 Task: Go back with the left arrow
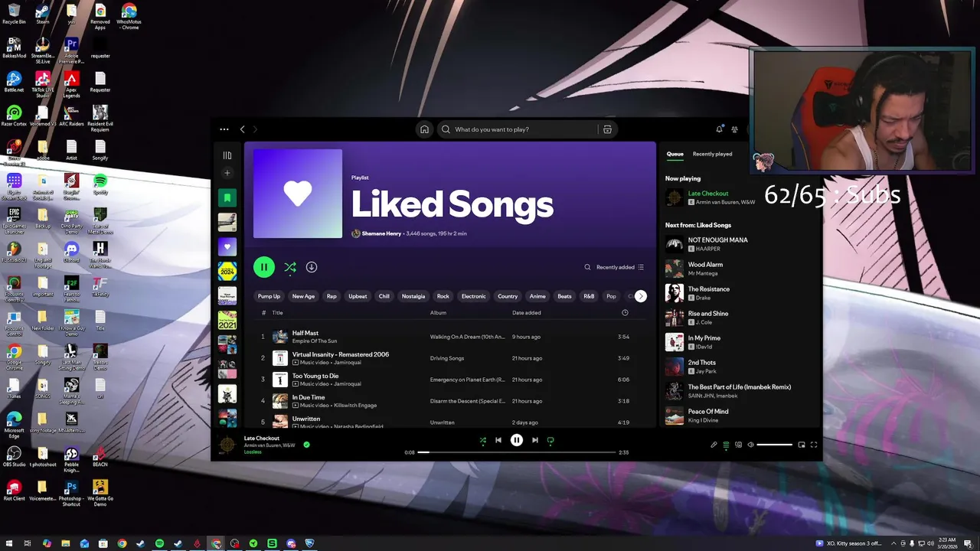(243, 129)
